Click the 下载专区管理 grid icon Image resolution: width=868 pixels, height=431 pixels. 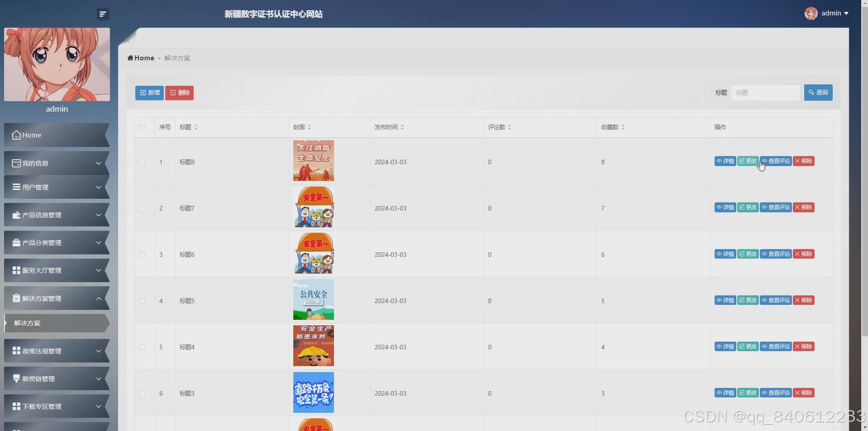pyautogui.click(x=16, y=407)
